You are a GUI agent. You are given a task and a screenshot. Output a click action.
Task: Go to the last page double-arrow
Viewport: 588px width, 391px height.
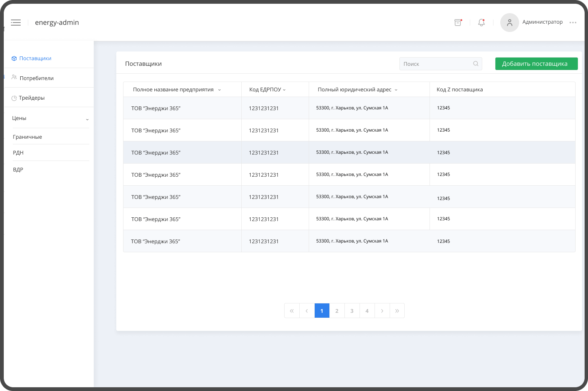[397, 311]
